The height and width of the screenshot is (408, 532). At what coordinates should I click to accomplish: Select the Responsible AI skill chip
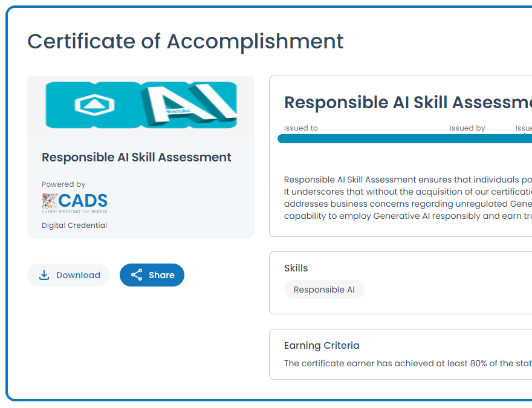[x=324, y=290]
